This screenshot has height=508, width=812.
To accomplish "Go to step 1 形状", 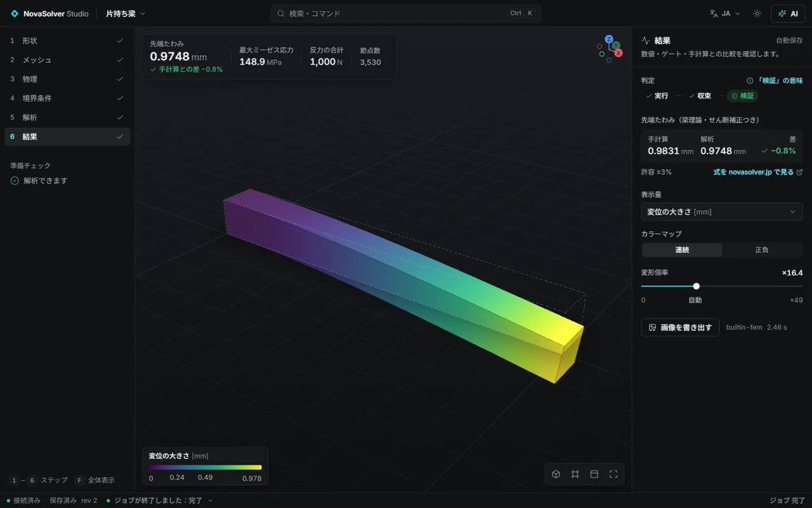I will (67, 41).
